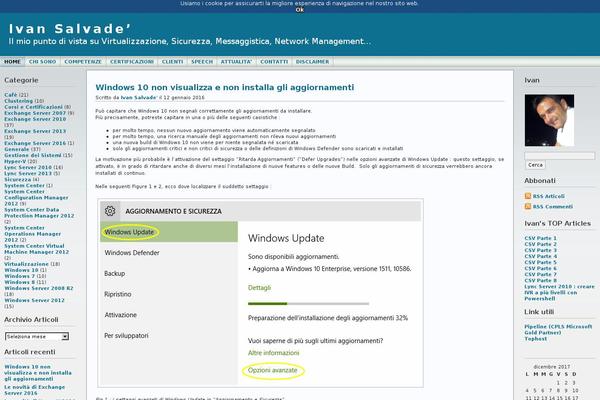
Task: Click the settings gear icon in the figure
Action: pos(110,211)
